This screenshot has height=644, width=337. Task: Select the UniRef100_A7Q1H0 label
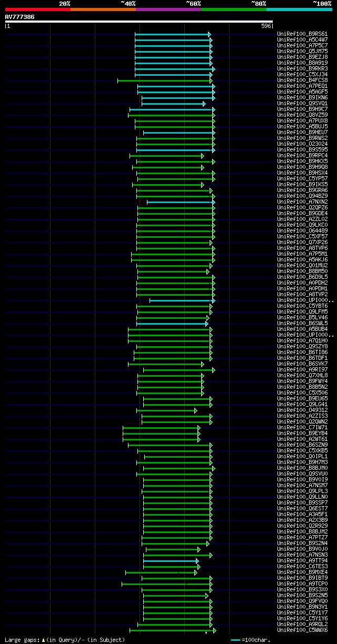(x=302, y=340)
